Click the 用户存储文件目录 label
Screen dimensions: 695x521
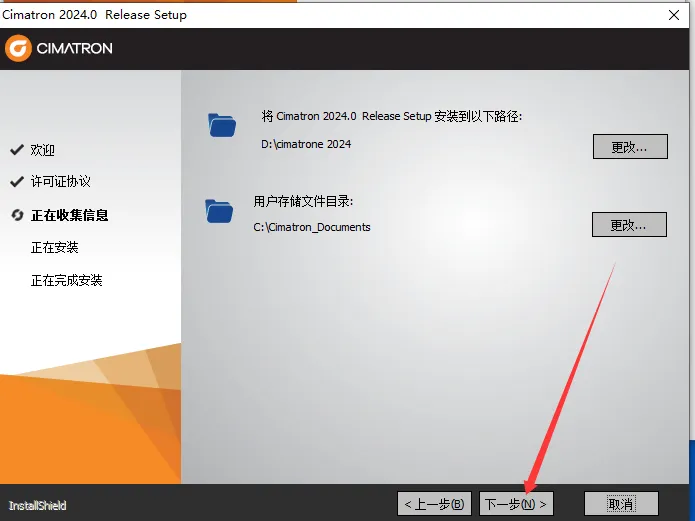pos(303,201)
